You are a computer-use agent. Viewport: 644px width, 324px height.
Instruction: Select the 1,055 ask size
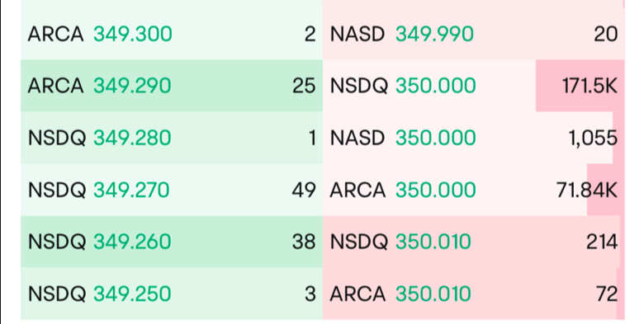pyautogui.click(x=593, y=138)
